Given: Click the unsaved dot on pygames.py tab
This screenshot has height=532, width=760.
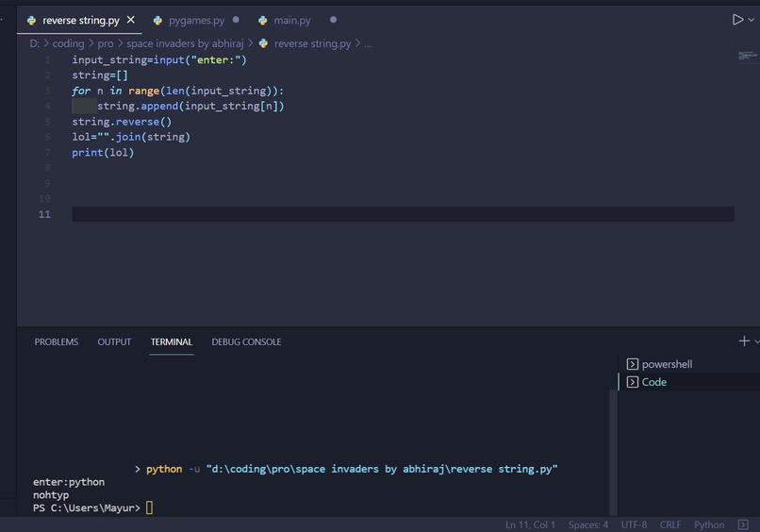Looking at the screenshot, I should (x=236, y=20).
